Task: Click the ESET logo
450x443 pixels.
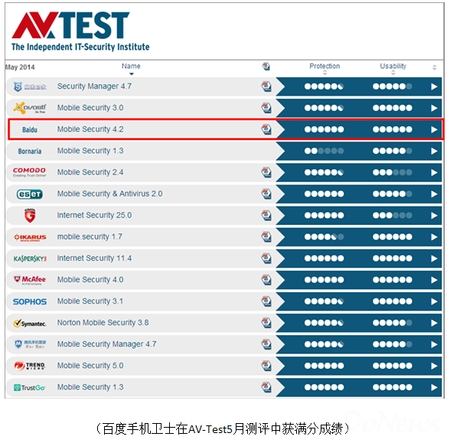Action: (30, 194)
